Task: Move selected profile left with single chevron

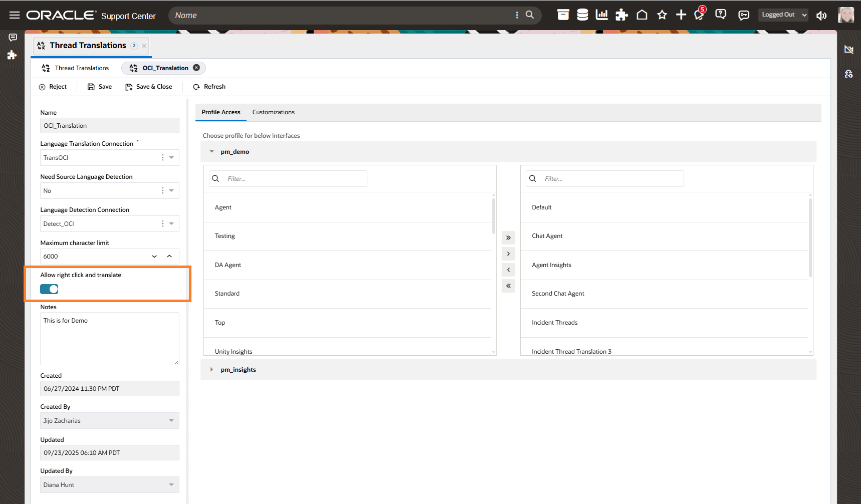Action: (508, 270)
